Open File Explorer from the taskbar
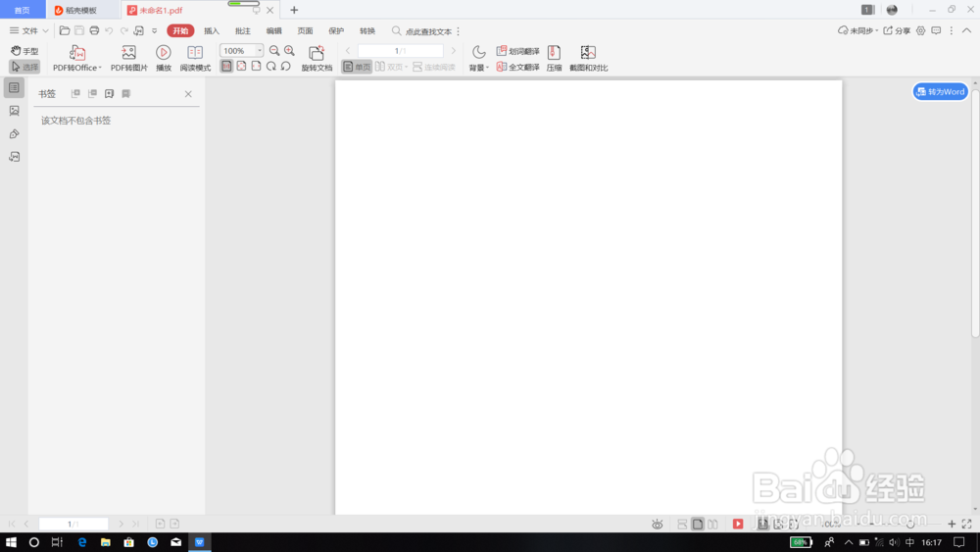This screenshot has width=980, height=552. point(105,542)
